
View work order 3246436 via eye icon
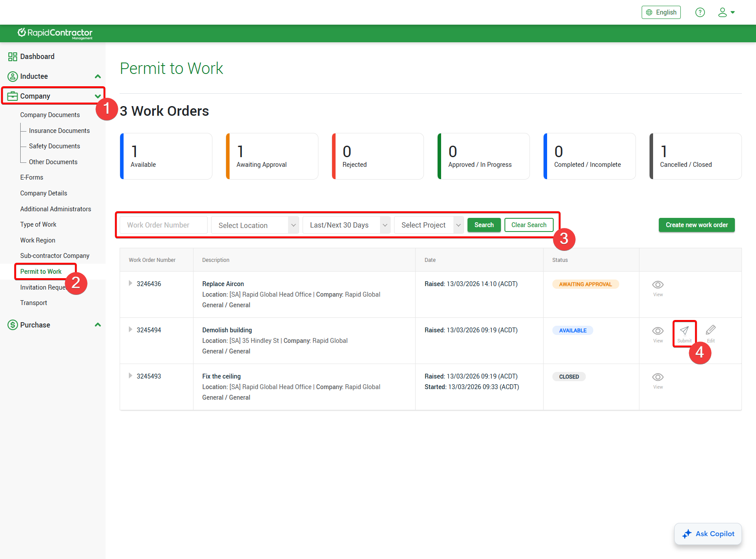657,285
